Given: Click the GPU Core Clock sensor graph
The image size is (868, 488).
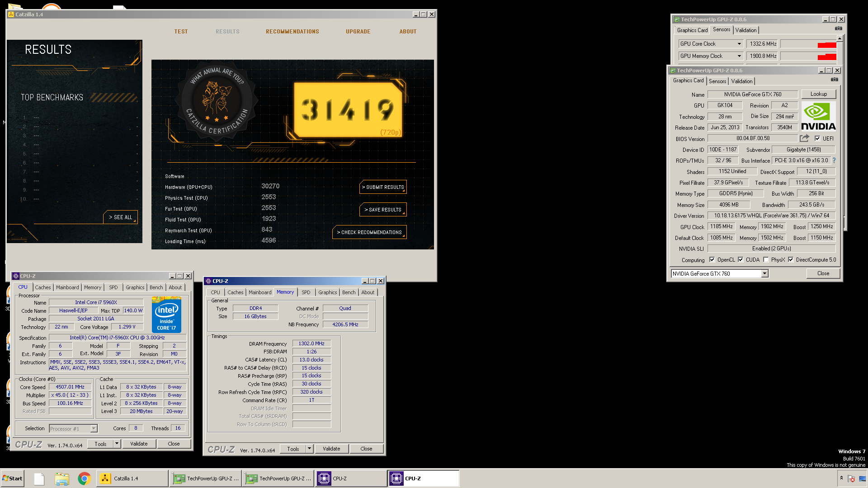Looking at the screenshot, I should tap(808, 44).
